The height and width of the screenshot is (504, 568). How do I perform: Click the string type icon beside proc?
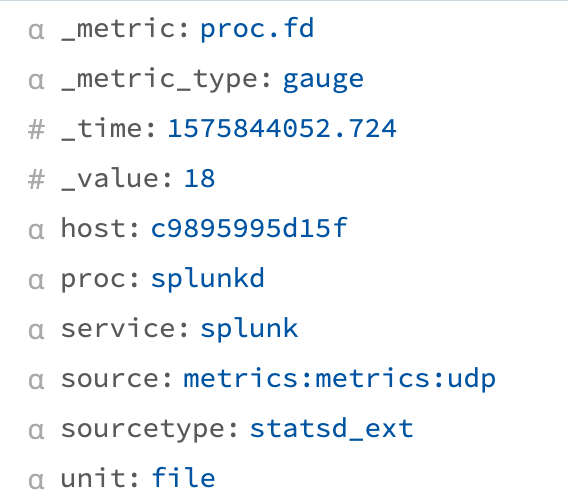click(36, 281)
